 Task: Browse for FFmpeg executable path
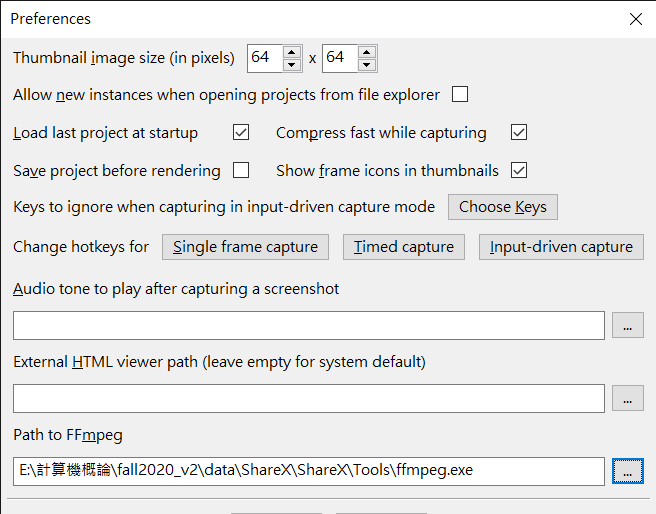628,471
